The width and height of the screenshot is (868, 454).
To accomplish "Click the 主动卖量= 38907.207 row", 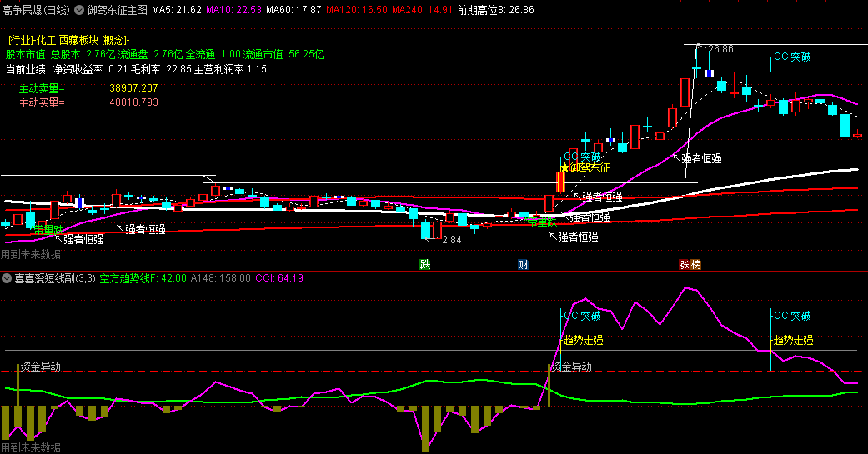I will (x=88, y=88).
